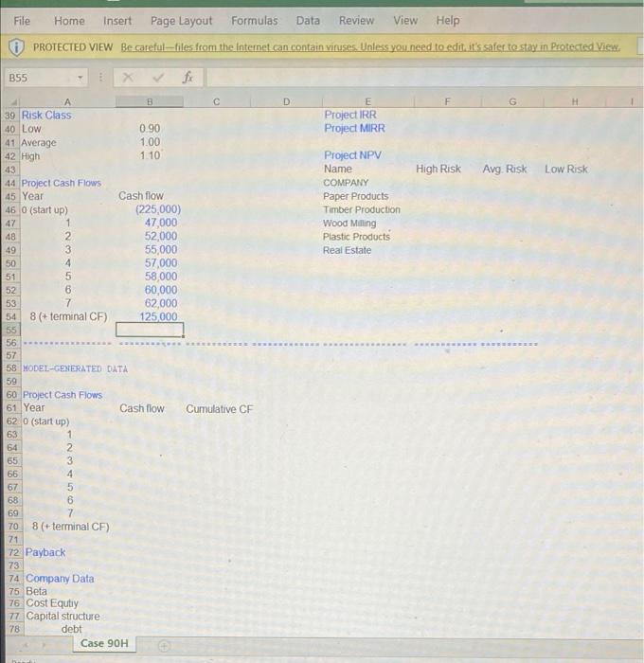Image resolution: width=644 pixels, height=663 pixels.
Task: Click the Insert Function fx icon
Action: coord(188,78)
